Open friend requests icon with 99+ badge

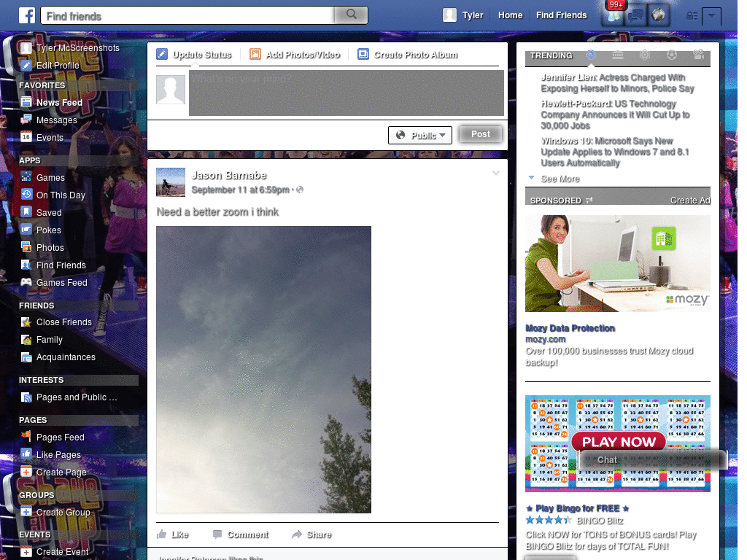613,16
